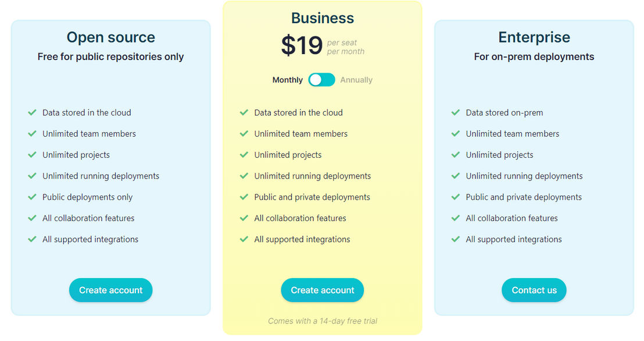This screenshot has width=644, height=341.
Task: Click Create account in Business plan
Action: (x=323, y=290)
